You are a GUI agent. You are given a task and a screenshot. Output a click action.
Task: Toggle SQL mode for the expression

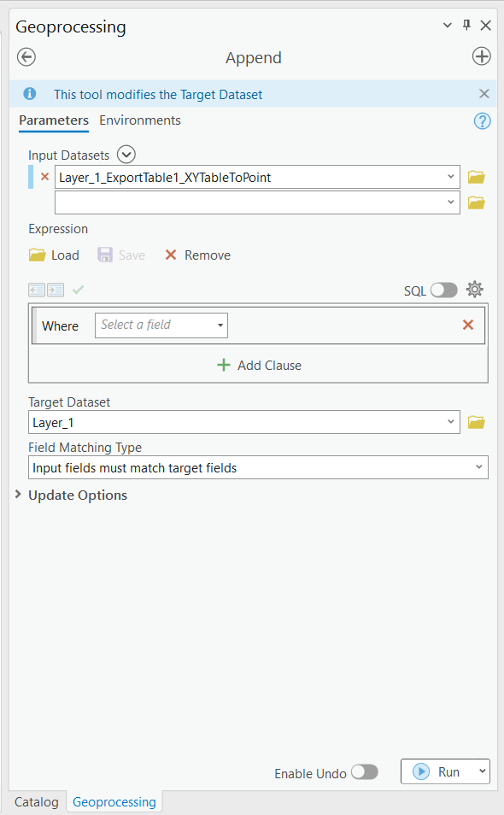coord(444,290)
